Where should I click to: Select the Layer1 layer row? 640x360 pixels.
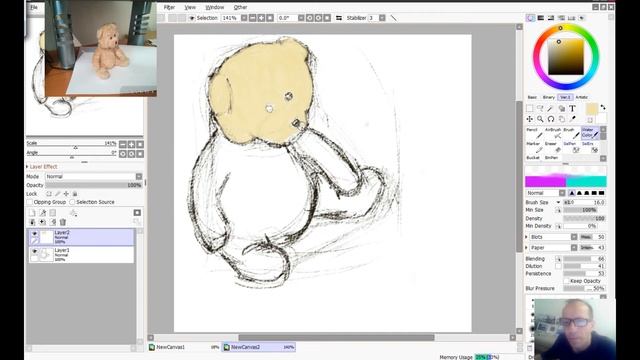81,254
